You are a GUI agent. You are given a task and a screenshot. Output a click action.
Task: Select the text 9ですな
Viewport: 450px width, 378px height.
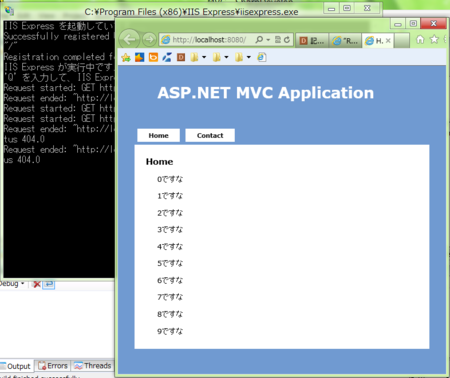point(170,331)
